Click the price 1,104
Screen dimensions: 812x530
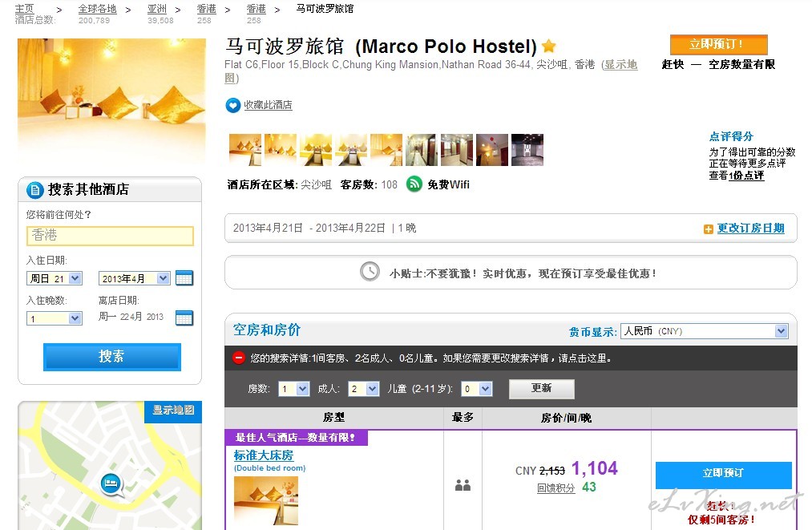(x=595, y=469)
